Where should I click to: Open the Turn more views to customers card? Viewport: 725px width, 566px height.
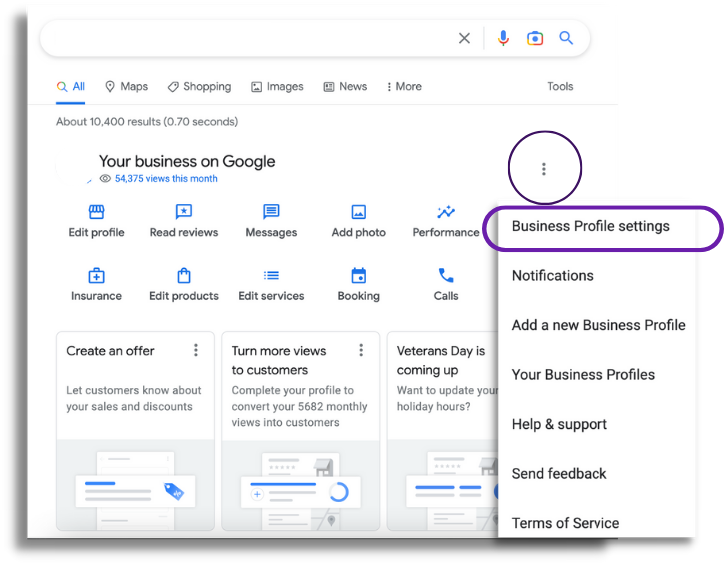(301, 431)
